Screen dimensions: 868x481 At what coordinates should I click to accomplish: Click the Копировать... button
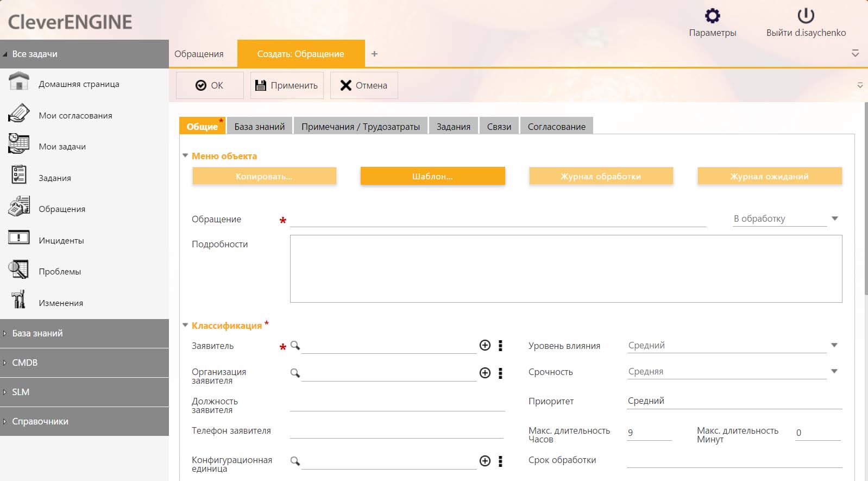[x=264, y=176]
